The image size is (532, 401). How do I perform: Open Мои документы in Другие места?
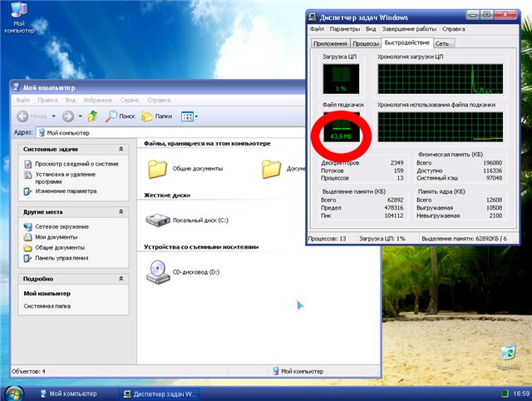[56, 237]
